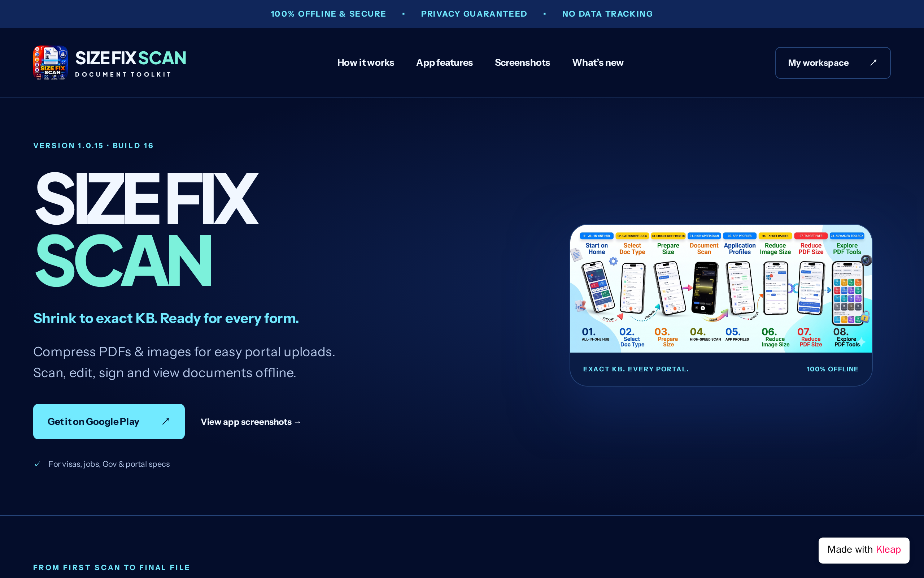Open the How it works menu item
Image resolution: width=924 pixels, height=578 pixels.
coord(365,63)
